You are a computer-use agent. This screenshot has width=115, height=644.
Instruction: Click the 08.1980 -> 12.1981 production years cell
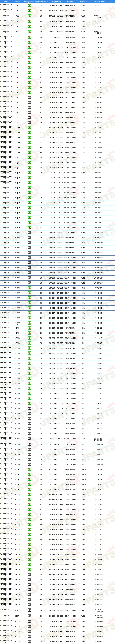[56, 288]
